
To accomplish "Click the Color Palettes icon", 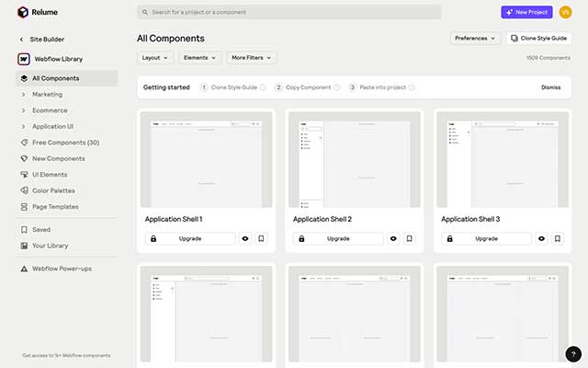I will [x=24, y=190].
